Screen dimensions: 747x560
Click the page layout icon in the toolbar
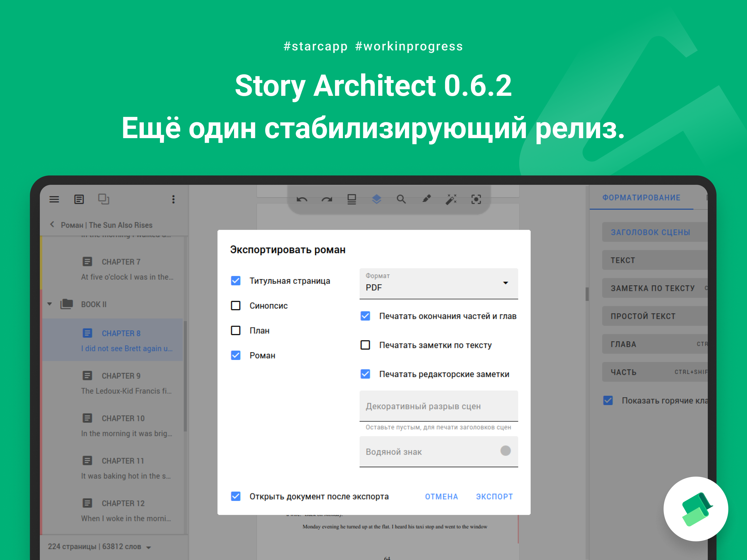point(352,199)
